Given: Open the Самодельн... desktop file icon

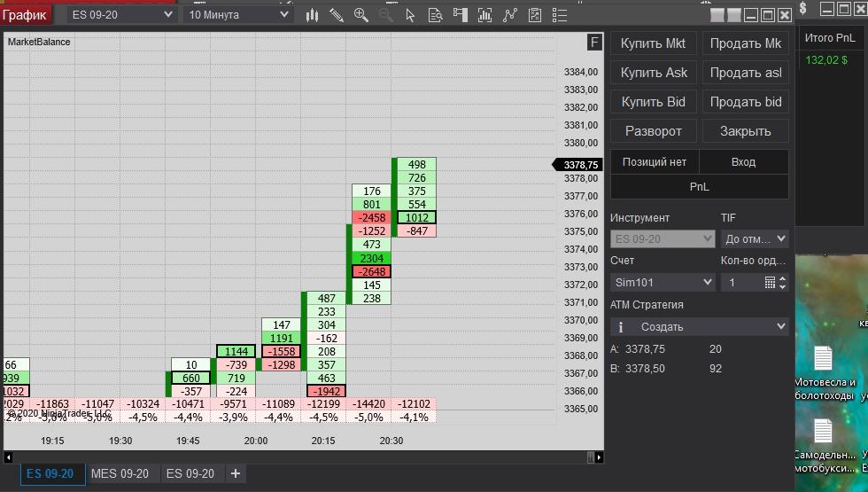Looking at the screenshot, I should click(x=825, y=445).
